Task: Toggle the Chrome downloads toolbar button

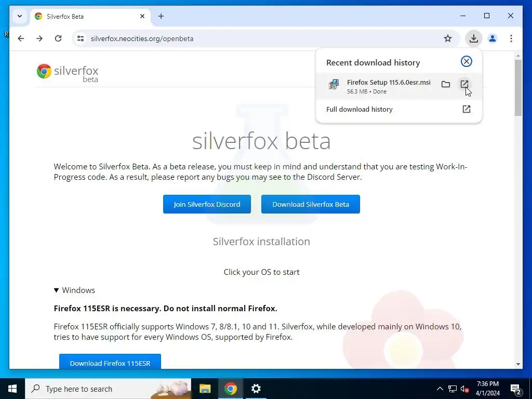Action: tap(474, 38)
